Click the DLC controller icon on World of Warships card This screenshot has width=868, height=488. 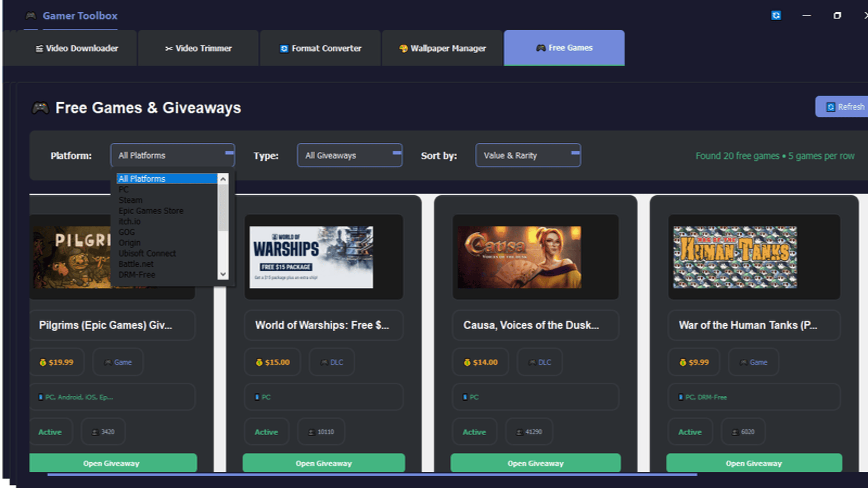pyautogui.click(x=324, y=362)
